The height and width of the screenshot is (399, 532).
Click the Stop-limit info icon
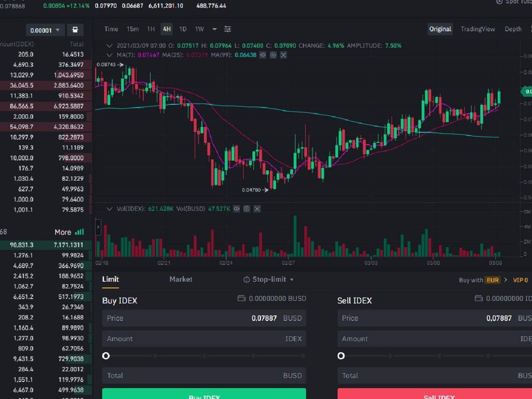[x=246, y=280]
